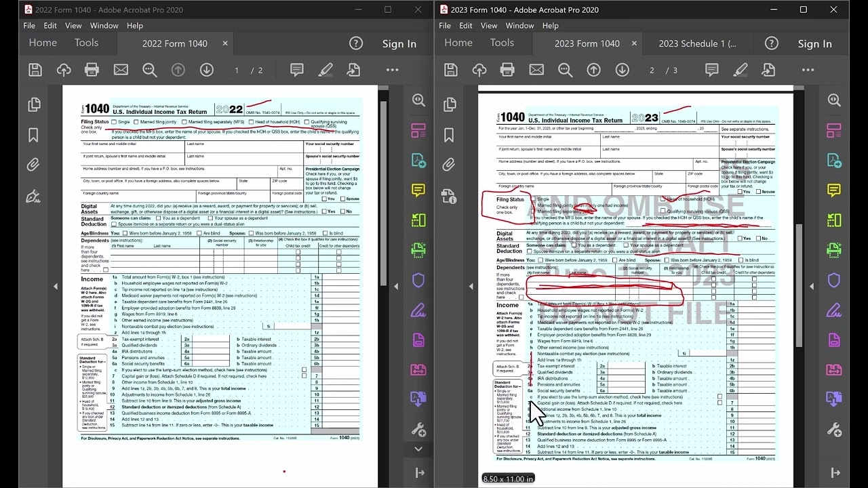The width and height of the screenshot is (868, 488).
Task: Add a comment in 2022 window toolbar
Action: click(296, 70)
